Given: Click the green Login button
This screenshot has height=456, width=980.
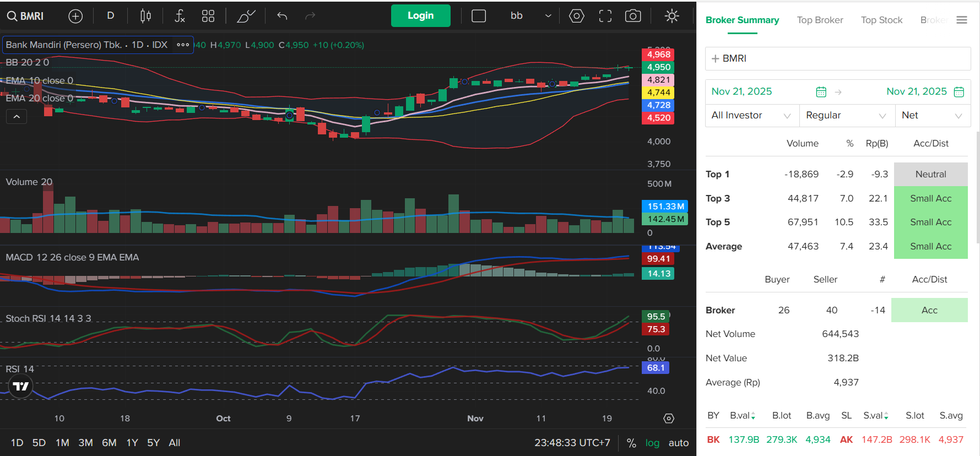Looking at the screenshot, I should tap(420, 16).
